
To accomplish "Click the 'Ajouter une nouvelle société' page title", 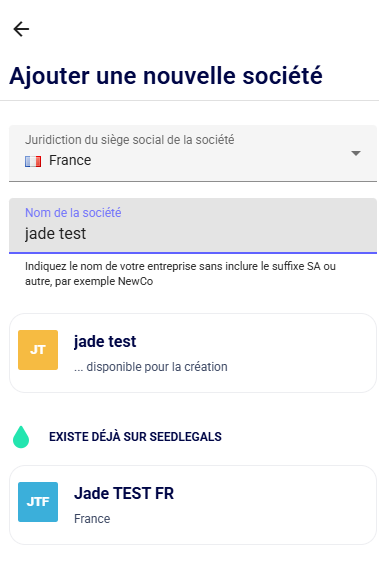I will pos(166,76).
